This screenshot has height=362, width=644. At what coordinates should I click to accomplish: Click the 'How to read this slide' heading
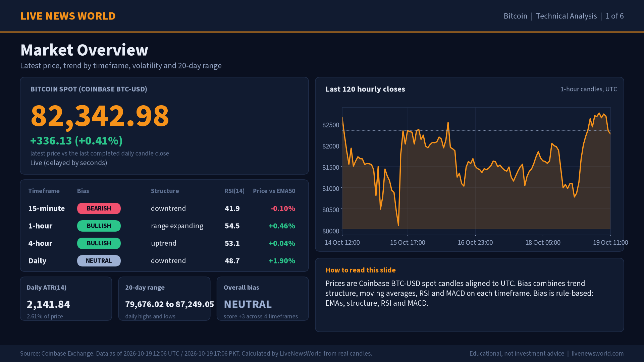(x=361, y=270)
